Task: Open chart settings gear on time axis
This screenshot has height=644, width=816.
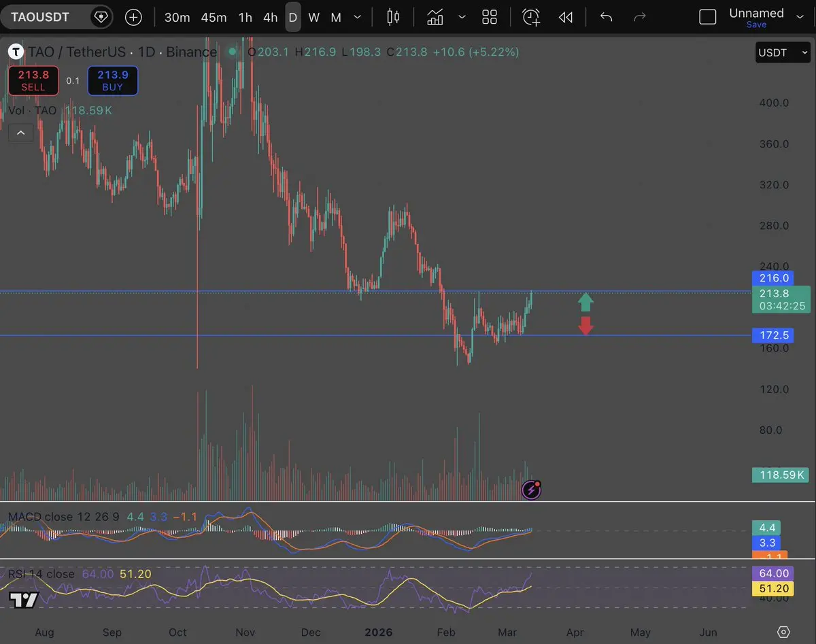Action: 783,632
